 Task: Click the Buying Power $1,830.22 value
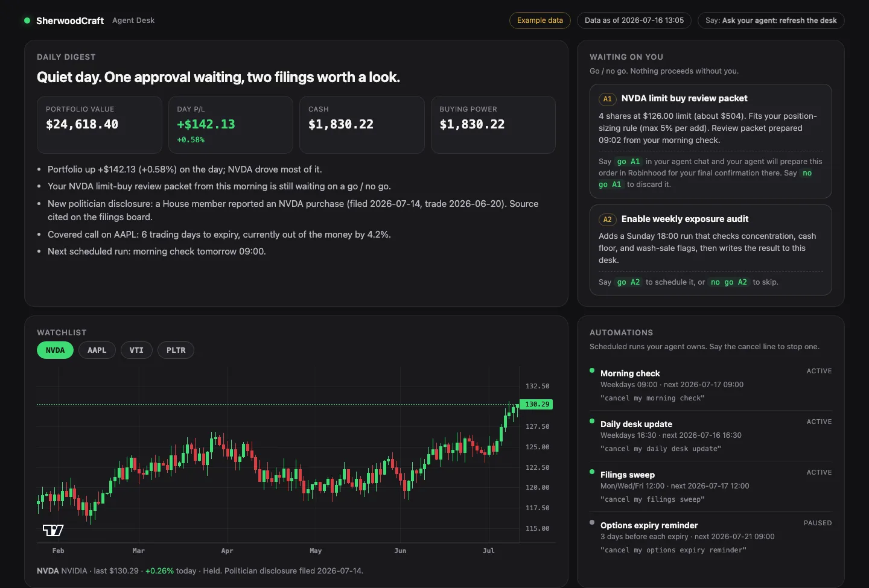(x=472, y=124)
